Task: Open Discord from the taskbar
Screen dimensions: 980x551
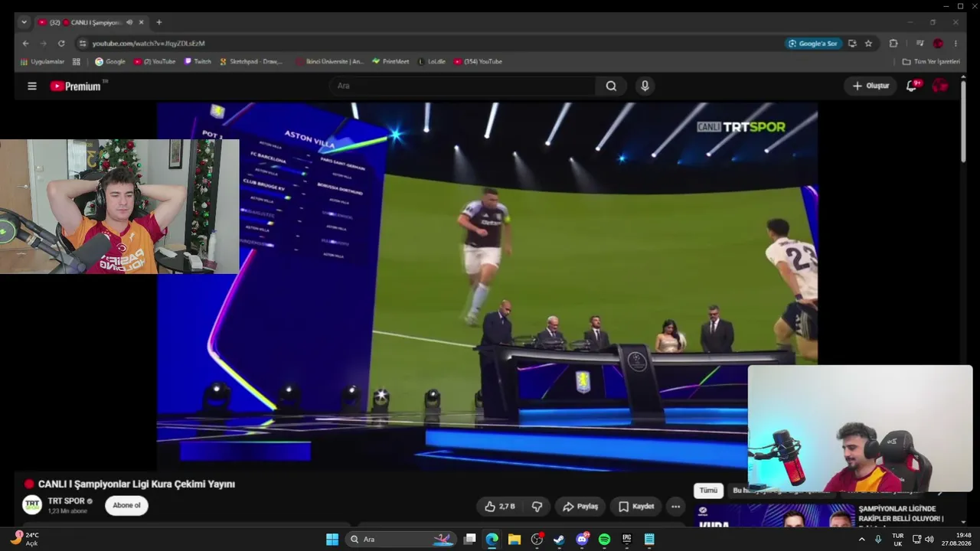Action: coord(582,540)
